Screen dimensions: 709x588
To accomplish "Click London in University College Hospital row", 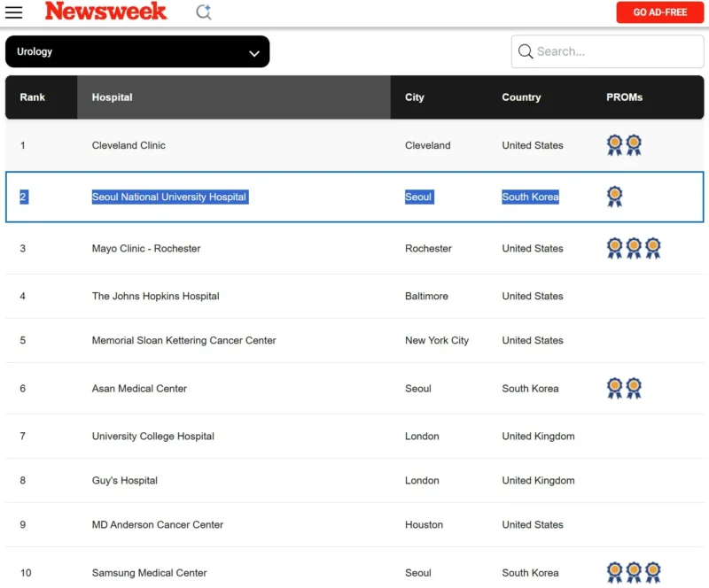I will pyautogui.click(x=422, y=437).
